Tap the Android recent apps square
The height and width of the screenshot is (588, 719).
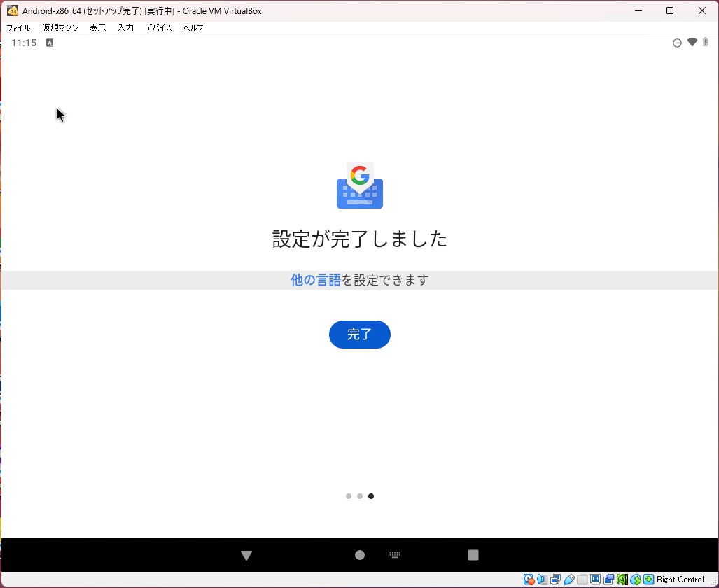[x=473, y=555]
